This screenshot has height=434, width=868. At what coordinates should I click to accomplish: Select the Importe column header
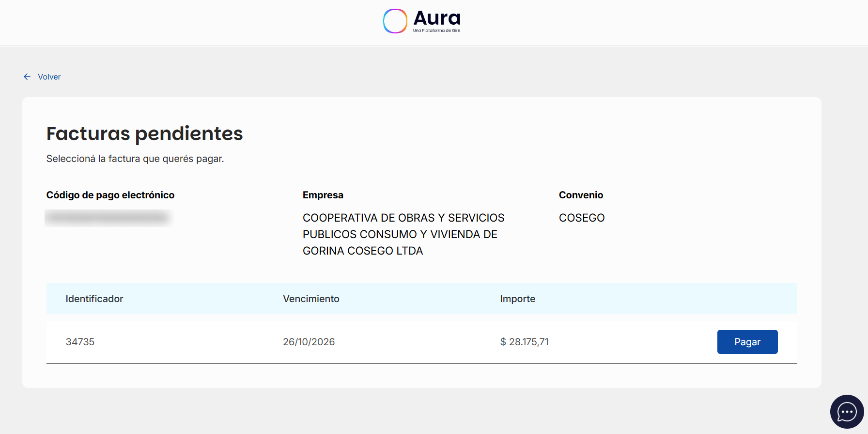[x=518, y=299]
